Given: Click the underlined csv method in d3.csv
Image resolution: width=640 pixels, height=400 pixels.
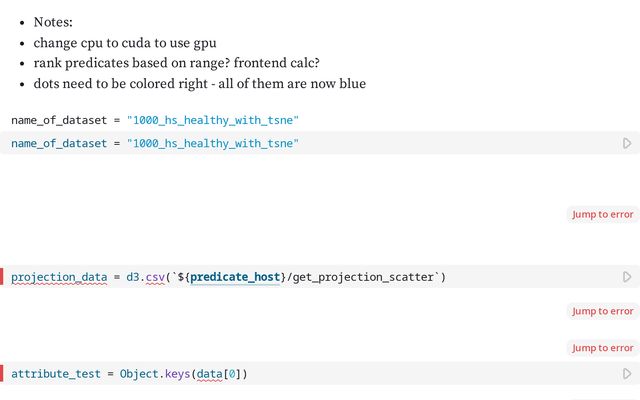Looking at the screenshot, I should pyautogui.click(x=155, y=277).
